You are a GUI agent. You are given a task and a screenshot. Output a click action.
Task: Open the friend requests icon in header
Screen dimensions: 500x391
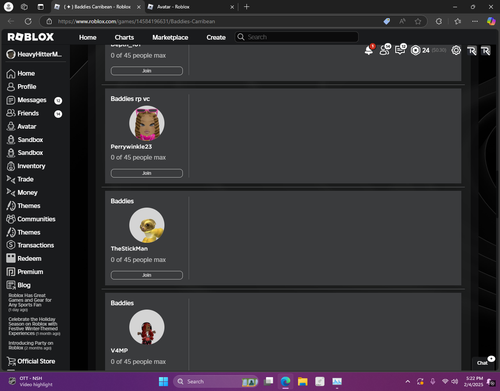point(385,50)
